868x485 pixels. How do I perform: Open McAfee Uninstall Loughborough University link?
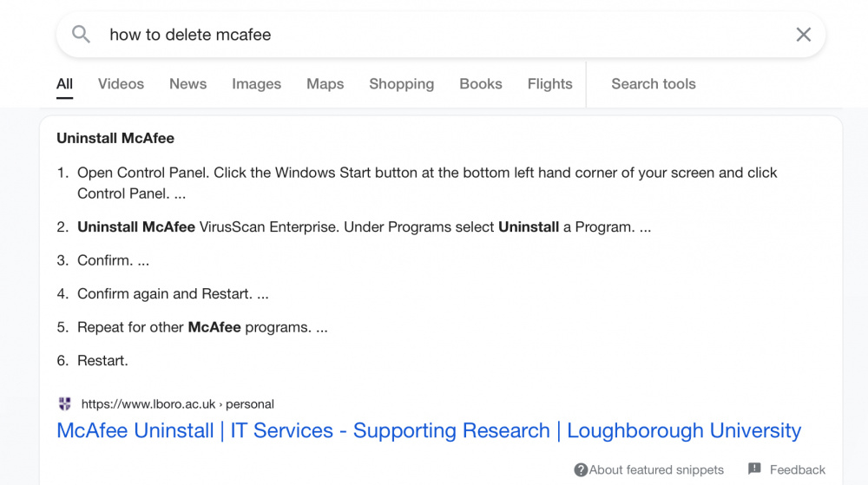pos(429,430)
